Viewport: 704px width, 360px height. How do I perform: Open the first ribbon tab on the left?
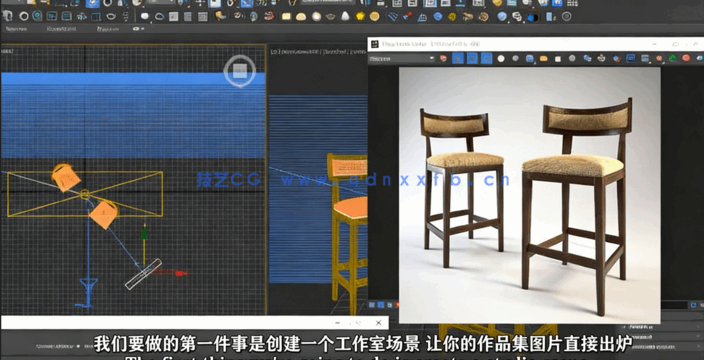(16, 29)
